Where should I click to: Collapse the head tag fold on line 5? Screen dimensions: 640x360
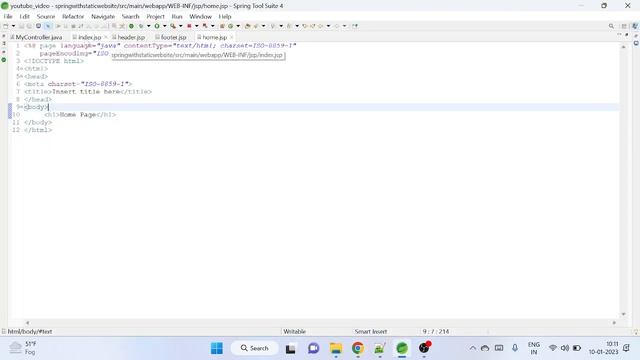pos(22,76)
